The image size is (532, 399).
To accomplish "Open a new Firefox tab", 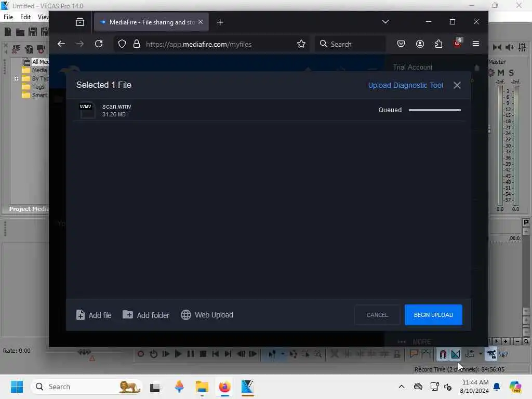I will [x=220, y=22].
